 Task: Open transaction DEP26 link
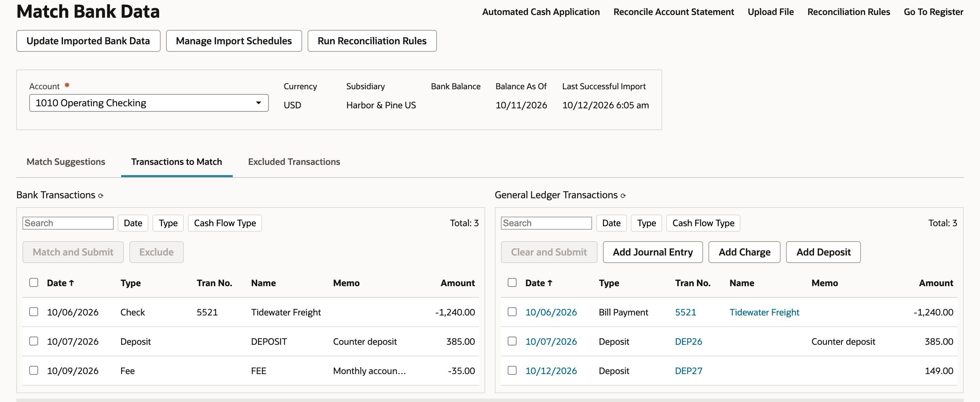coord(689,341)
